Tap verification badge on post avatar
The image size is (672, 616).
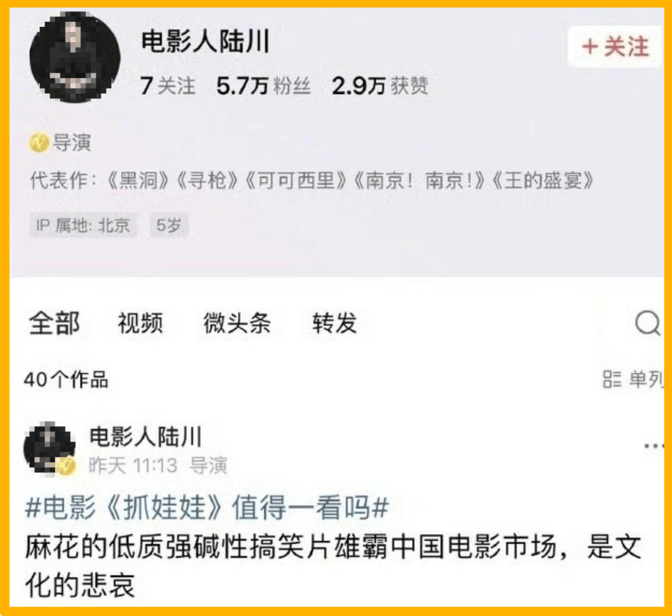point(67,466)
